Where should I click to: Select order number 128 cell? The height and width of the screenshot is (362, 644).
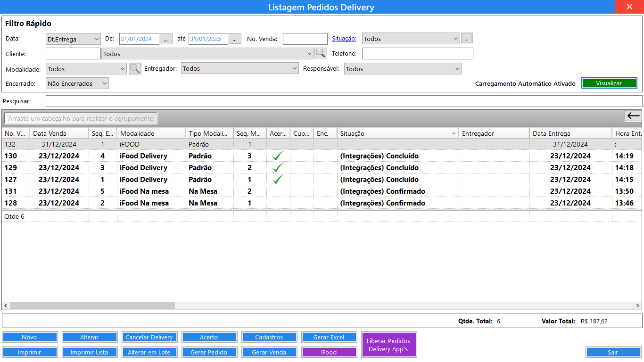point(16,203)
